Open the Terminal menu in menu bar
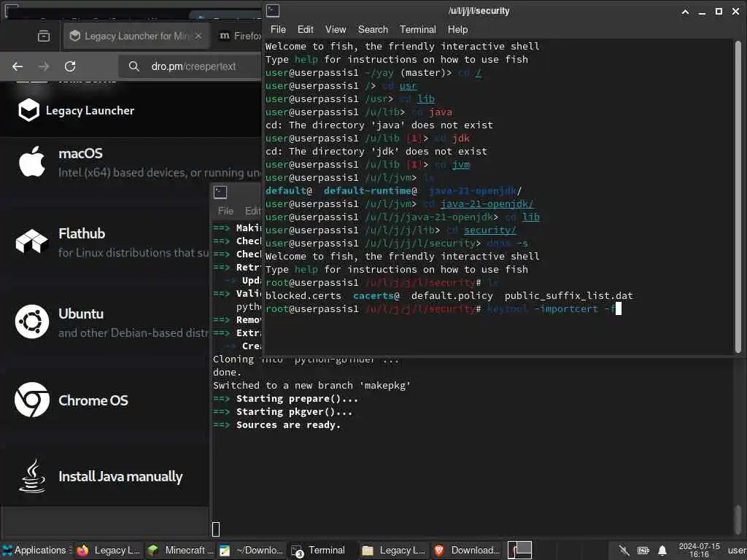This screenshot has height=560, width=747. coord(418,29)
